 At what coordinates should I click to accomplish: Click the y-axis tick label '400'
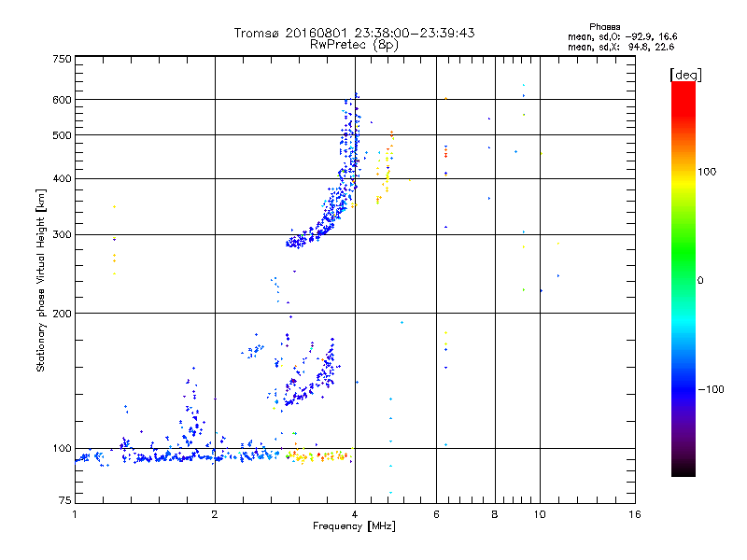[62, 178]
